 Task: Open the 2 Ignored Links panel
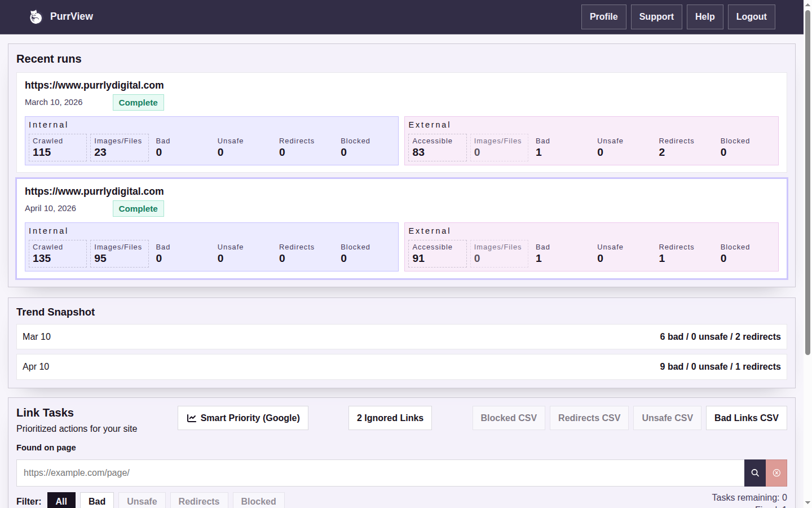390,418
